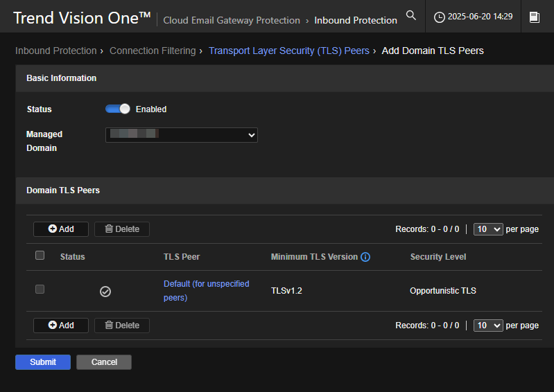This screenshot has width=554, height=392.
Task: Click the search magnifier icon in header
Action: tap(411, 15)
